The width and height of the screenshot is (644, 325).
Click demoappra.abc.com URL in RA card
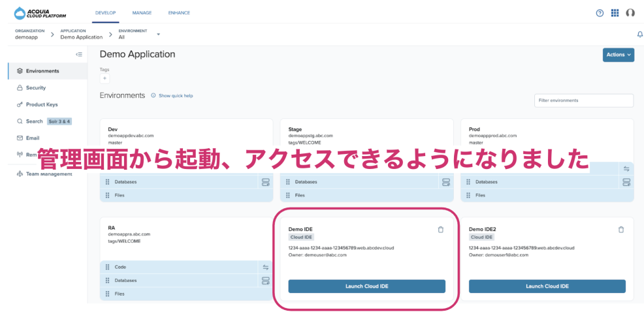pos(129,234)
